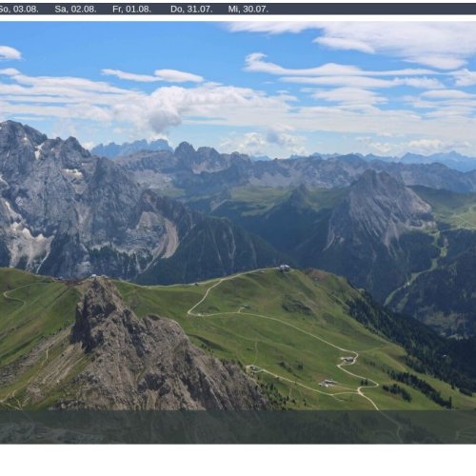This screenshot has width=476, height=476.
Task: Select the date tab So, 03.08.
Action: [x=18, y=10]
